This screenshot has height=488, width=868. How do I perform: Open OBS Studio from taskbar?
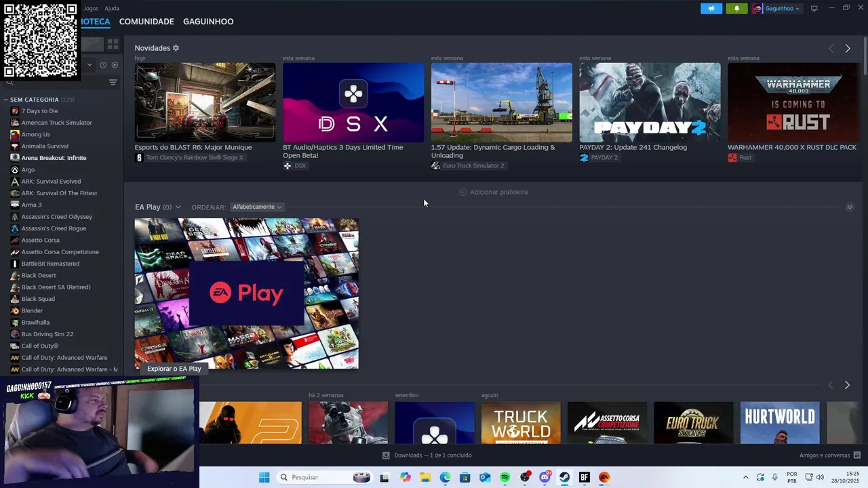click(x=525, y=477)
